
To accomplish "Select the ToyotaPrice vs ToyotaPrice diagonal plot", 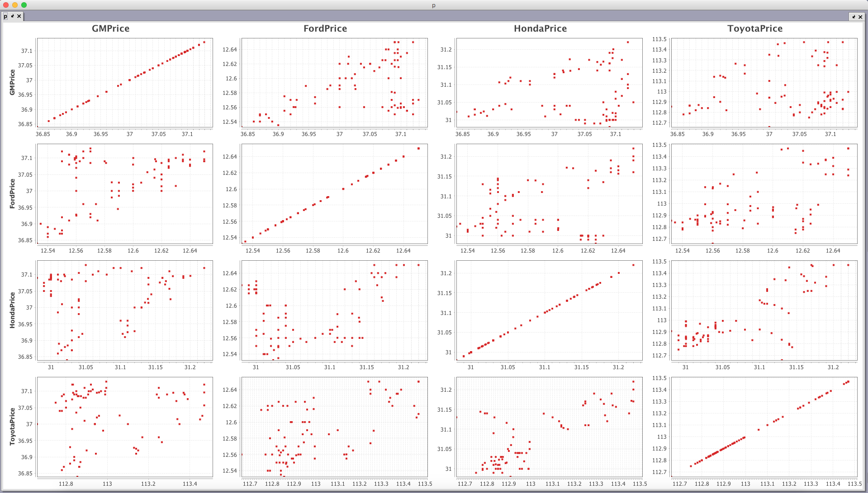I will click(764, 427).
